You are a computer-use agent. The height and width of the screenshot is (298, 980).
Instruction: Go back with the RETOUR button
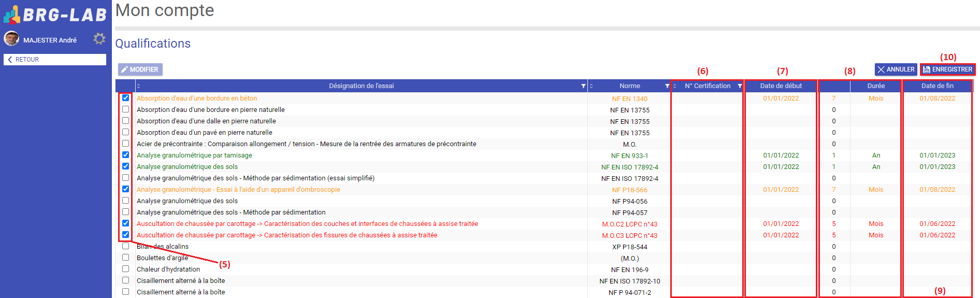55,60
